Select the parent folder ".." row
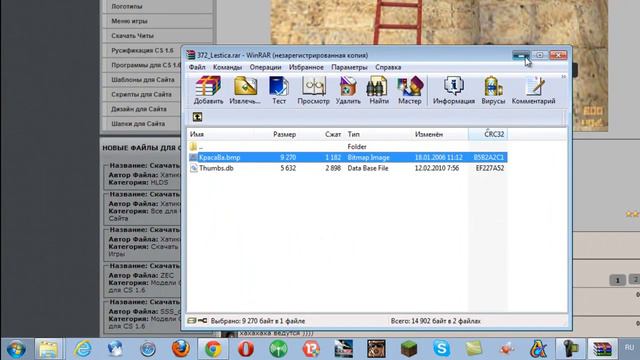 pyautogui.click(x=347, y=147)
